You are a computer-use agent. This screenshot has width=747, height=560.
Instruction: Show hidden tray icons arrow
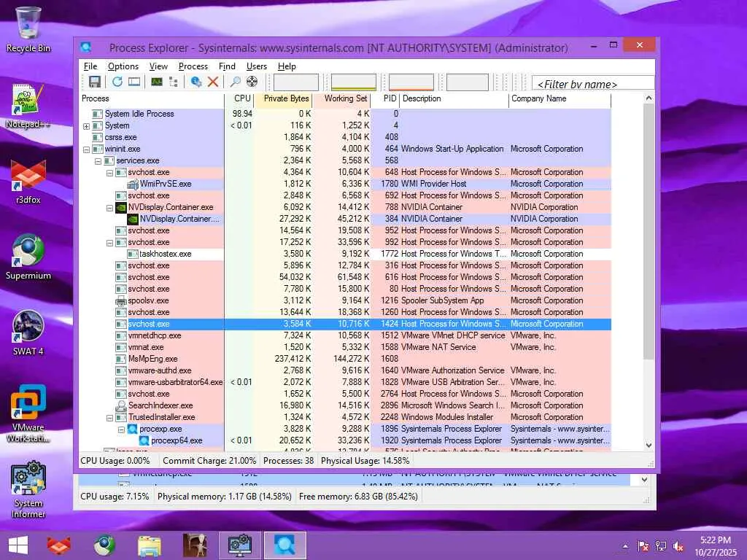(x=625, y=546)
